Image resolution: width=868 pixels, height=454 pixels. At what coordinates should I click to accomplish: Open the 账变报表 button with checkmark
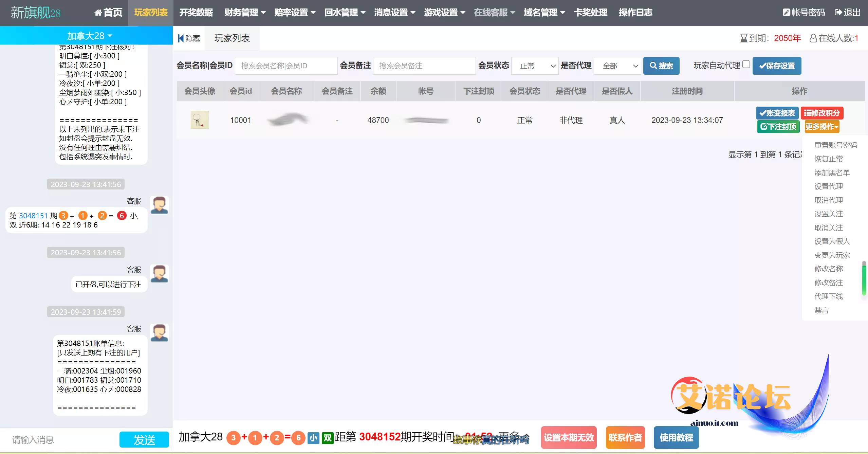point(777,113)
